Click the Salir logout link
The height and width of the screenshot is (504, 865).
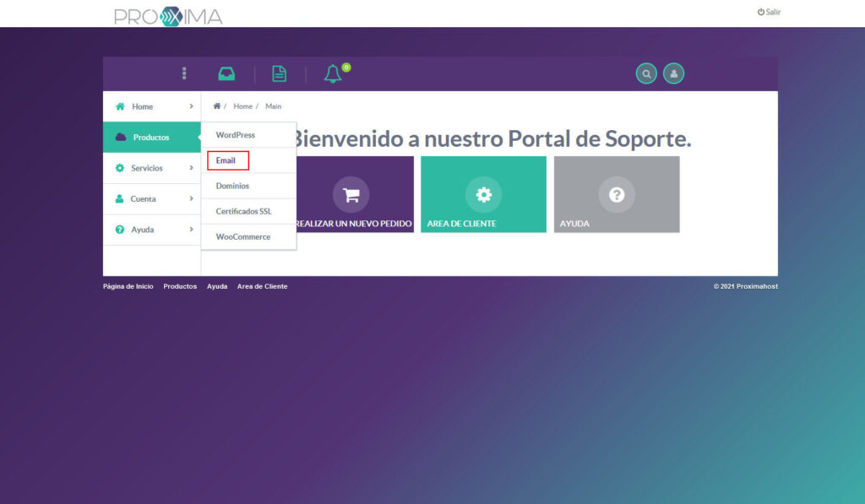click(770, 12)
